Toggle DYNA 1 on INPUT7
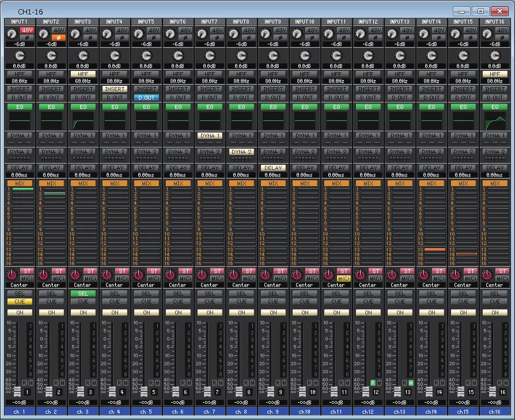The height and width of the screenshot is (420, 515). (210, 135)
